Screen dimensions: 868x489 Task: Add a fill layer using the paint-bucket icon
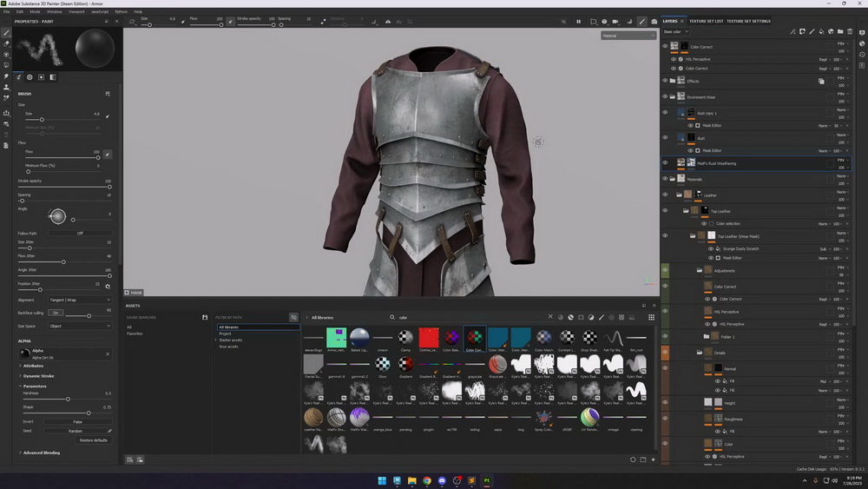(821, 31)
